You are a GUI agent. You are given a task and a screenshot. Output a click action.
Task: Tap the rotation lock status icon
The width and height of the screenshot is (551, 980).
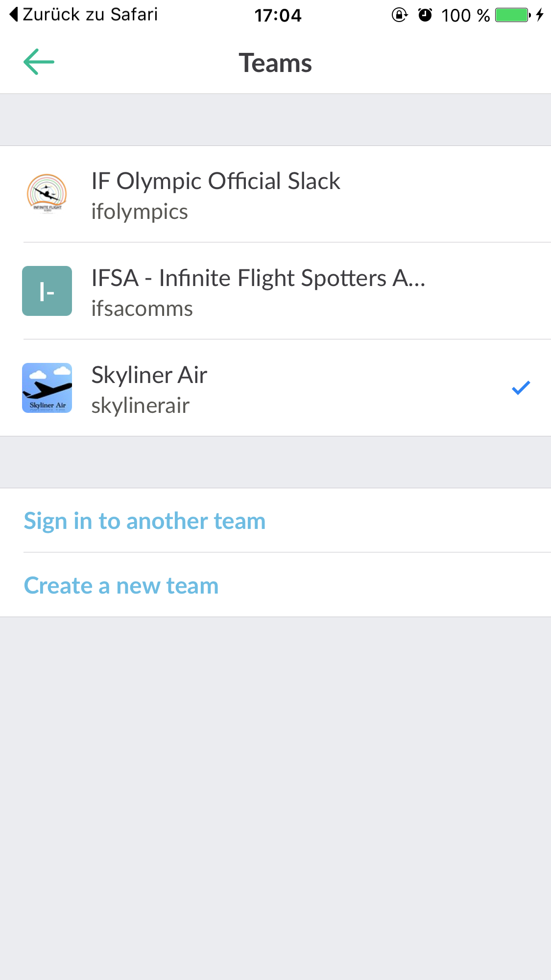click(400, 15)
